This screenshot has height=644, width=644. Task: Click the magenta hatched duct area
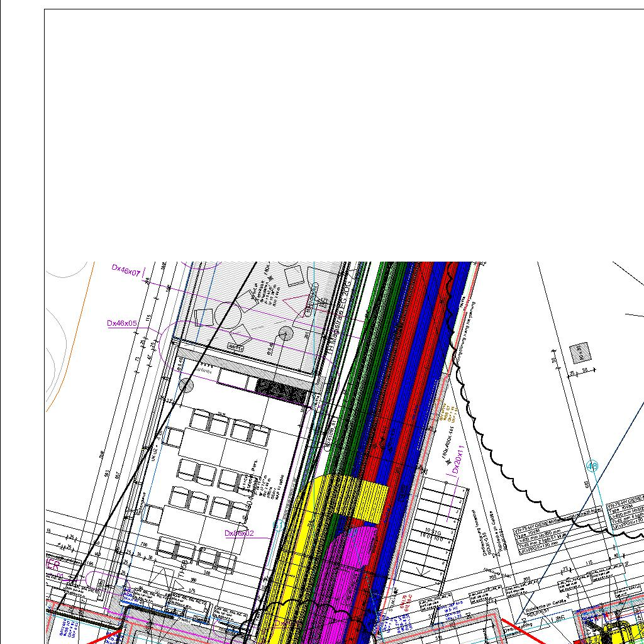point(343,566)
